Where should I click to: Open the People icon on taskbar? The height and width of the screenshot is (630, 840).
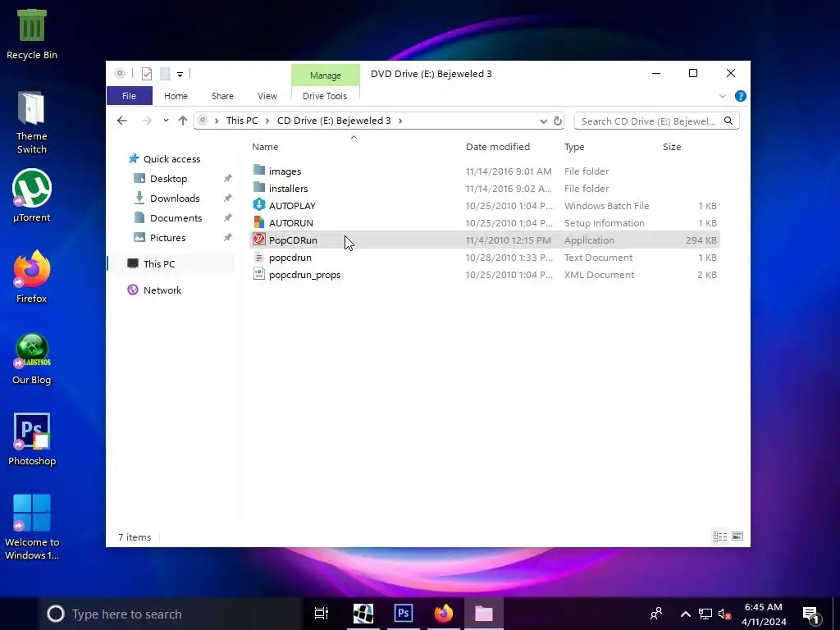click(656, 614)
